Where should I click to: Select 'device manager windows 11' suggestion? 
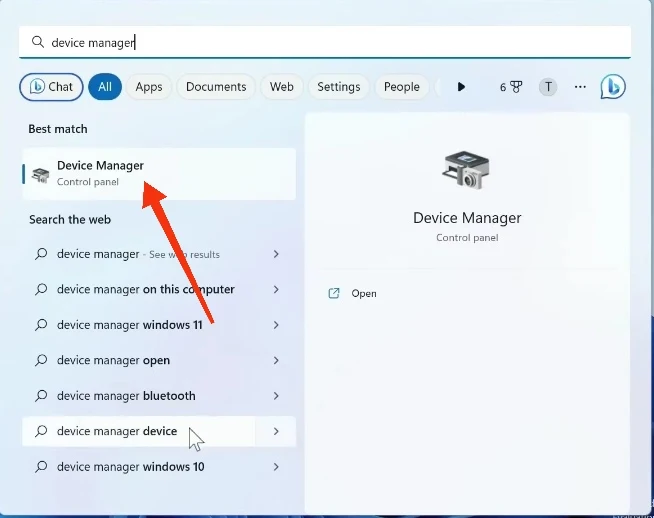coord(159,325)
